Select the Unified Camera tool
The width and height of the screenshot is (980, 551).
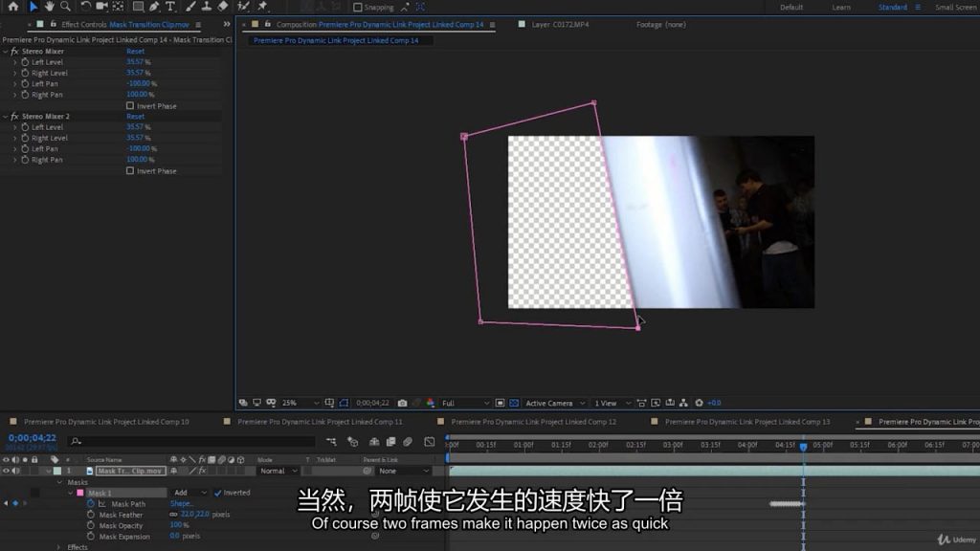101,7
